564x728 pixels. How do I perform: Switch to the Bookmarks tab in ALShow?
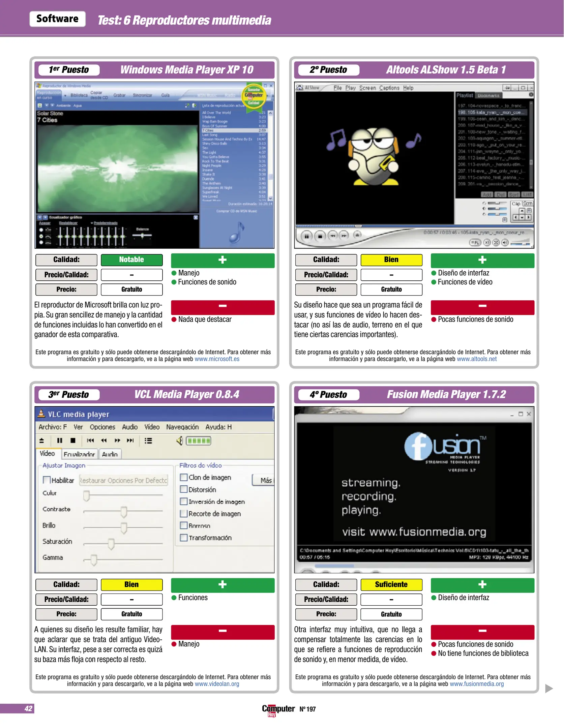tap(488, 96)
